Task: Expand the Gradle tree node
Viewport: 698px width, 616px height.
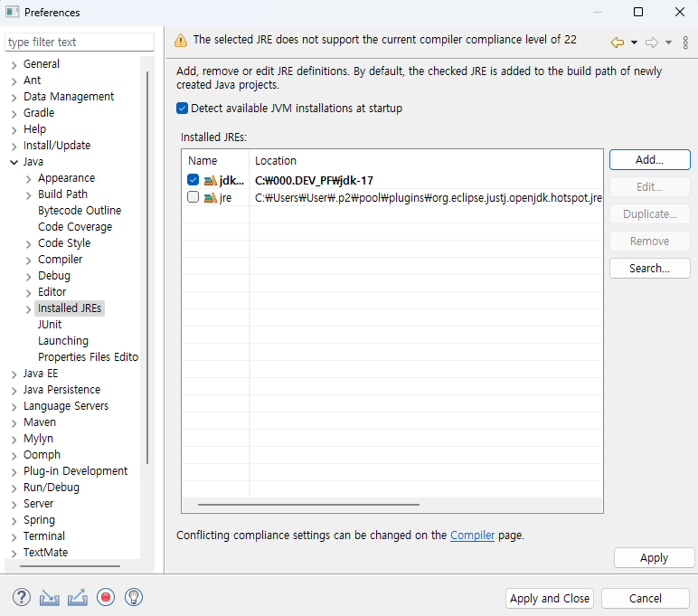Action: point(14,114)
